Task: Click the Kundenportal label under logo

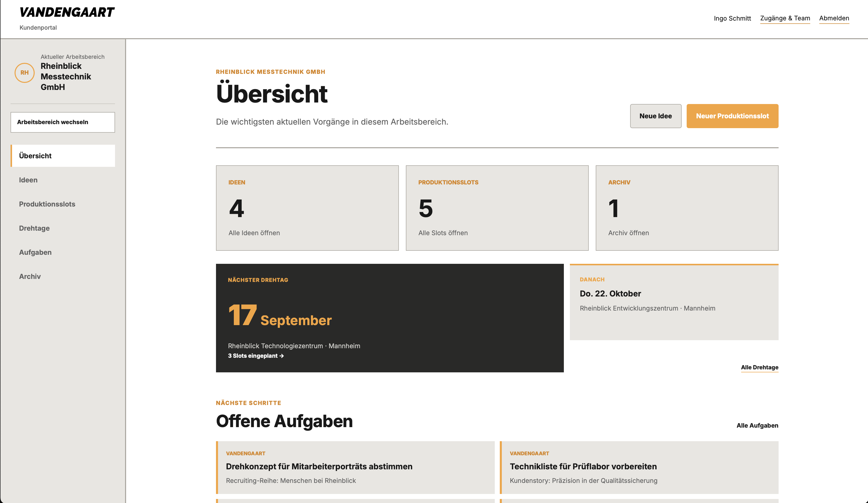Action: pos(38,28)
